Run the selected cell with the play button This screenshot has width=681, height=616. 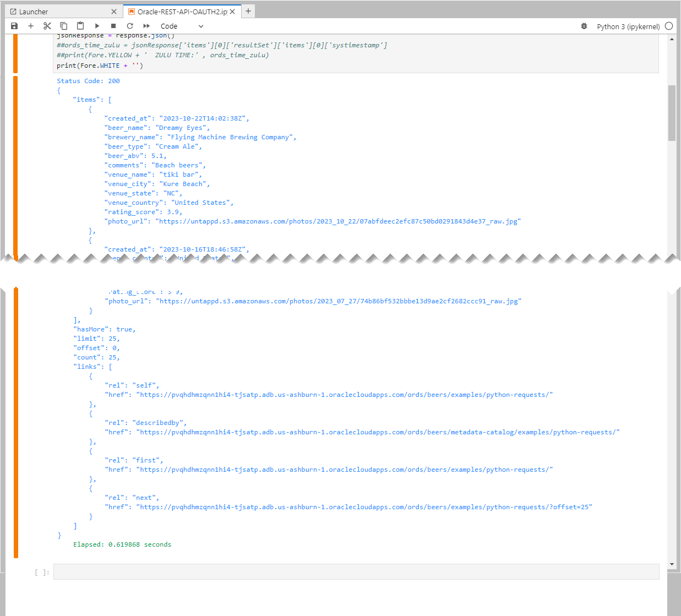97,26
